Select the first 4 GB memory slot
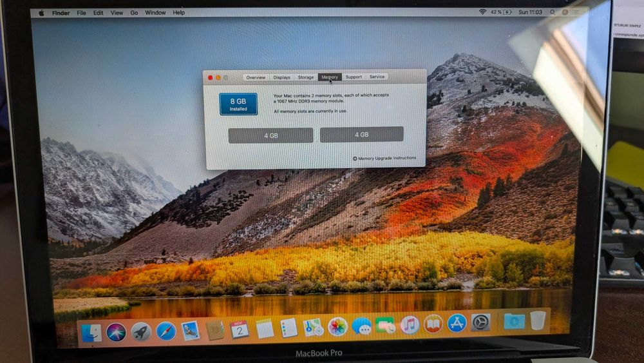 (x=270, y=135)
